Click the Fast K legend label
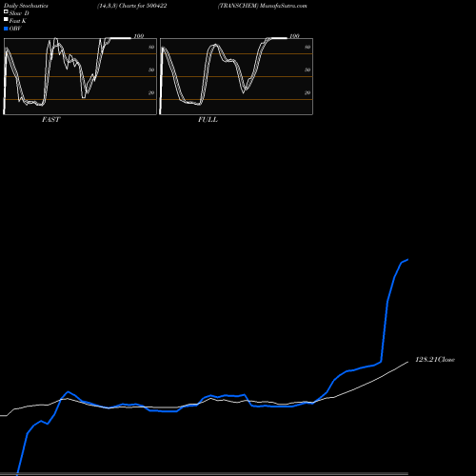Screen dimensions: 476x476 pos(18,21)
